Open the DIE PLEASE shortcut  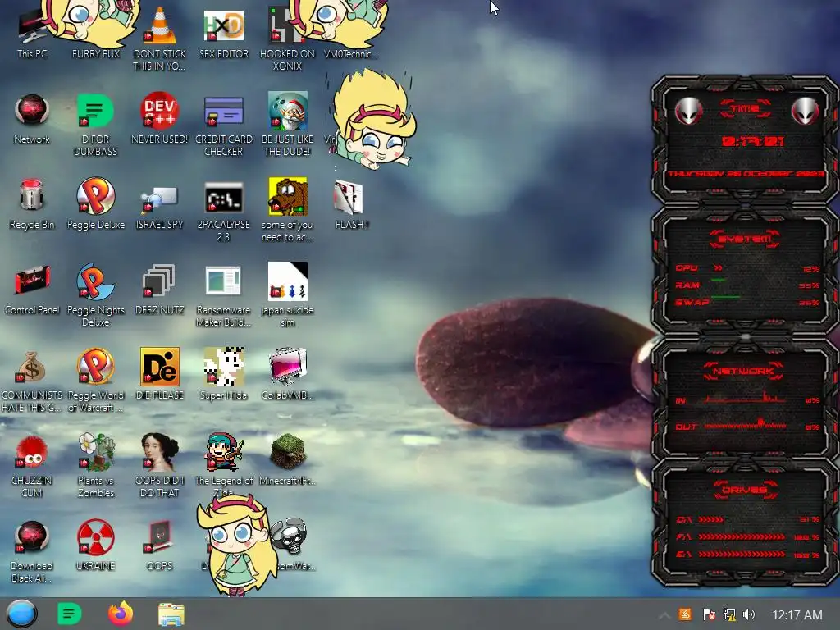click(x=160, y=373)
